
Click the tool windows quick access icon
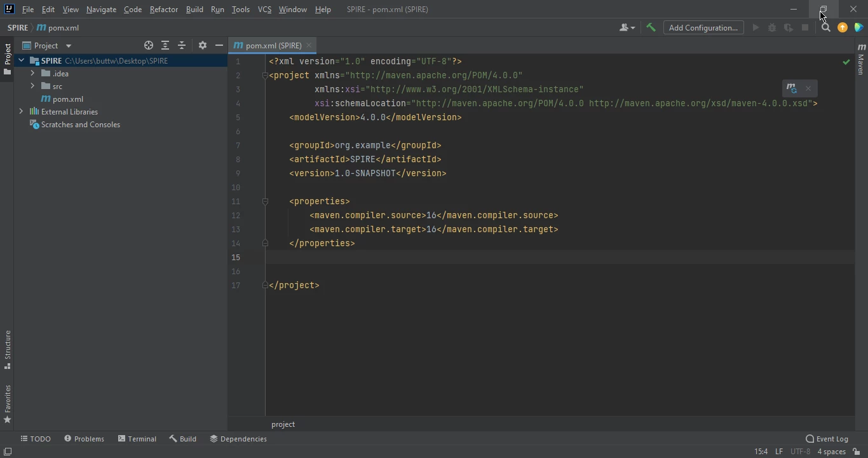coord(8,452)
